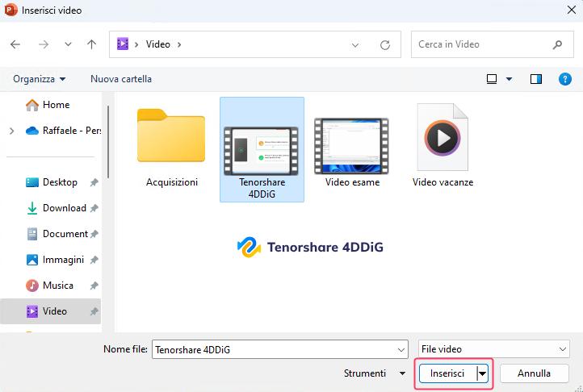Open the blue help icon

click(x=564, y=79)
